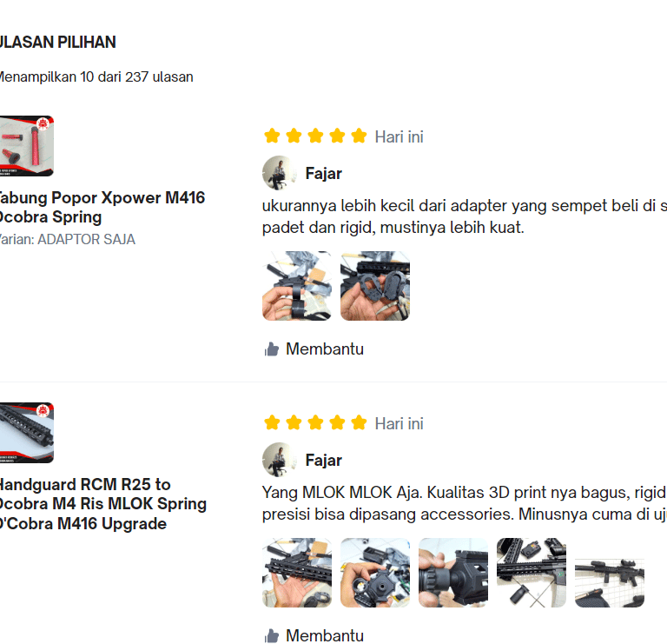The image size is (667, 644).
Task: Click the reviewer name Fajar on the second review
Action: click(324, 461)
